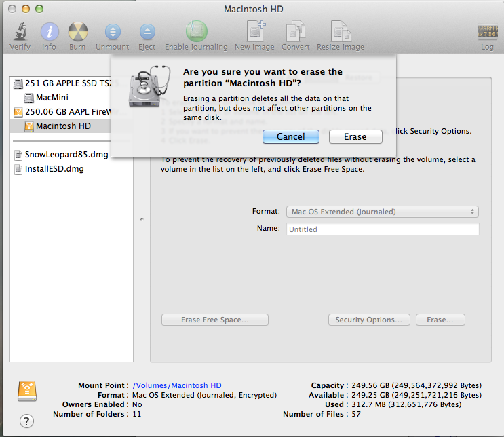Click the Eject toolbar icon

[147, 32]
